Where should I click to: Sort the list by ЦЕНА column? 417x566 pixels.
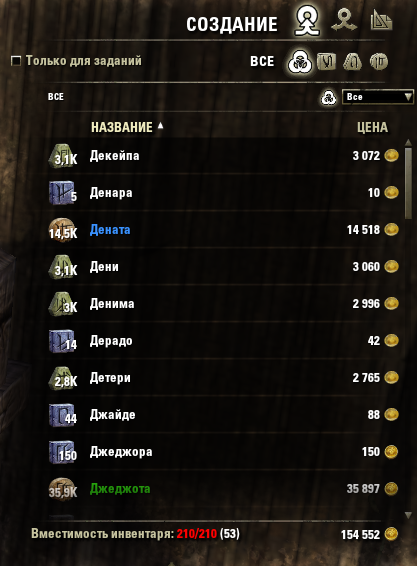pos(372,127)
